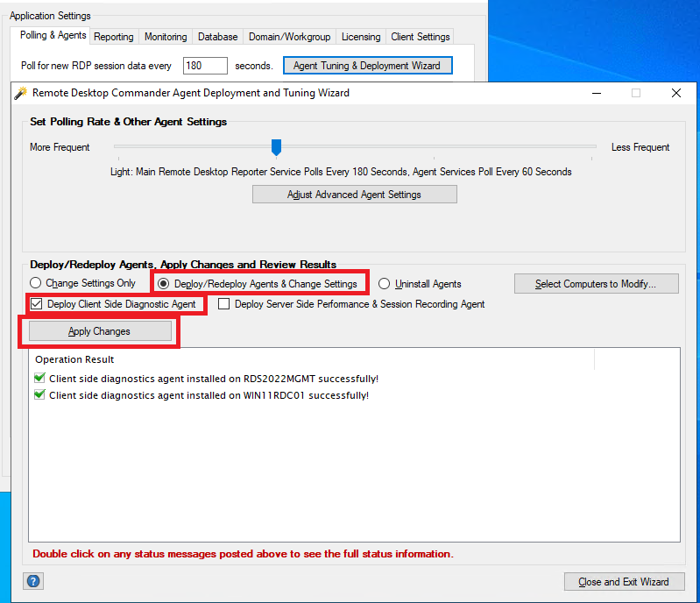The width and height of the screenshot is (700, 603).
Task: Choose the Uninstall Agents radio button
Action: pos(385,284)
